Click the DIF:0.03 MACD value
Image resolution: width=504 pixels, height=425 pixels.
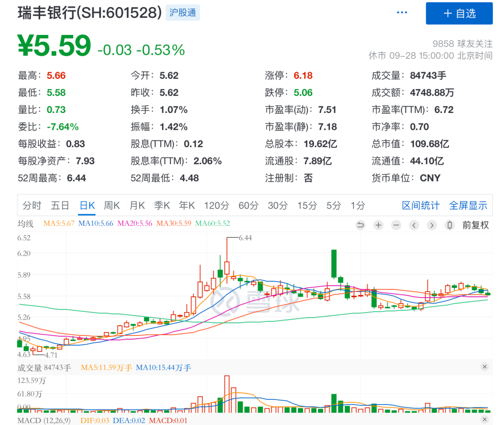click(x=95, y=420)
